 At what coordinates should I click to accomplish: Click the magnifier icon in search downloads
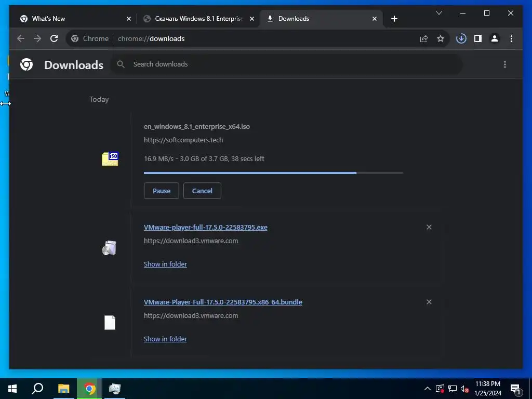[x=121, y=64]
